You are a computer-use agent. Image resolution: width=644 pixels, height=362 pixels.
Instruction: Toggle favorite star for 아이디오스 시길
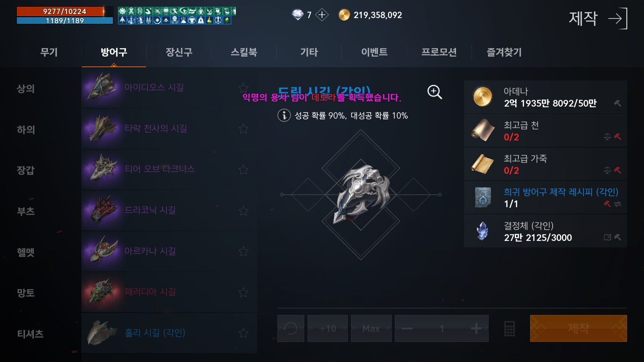pyautogui.click(x=244, y=88)
